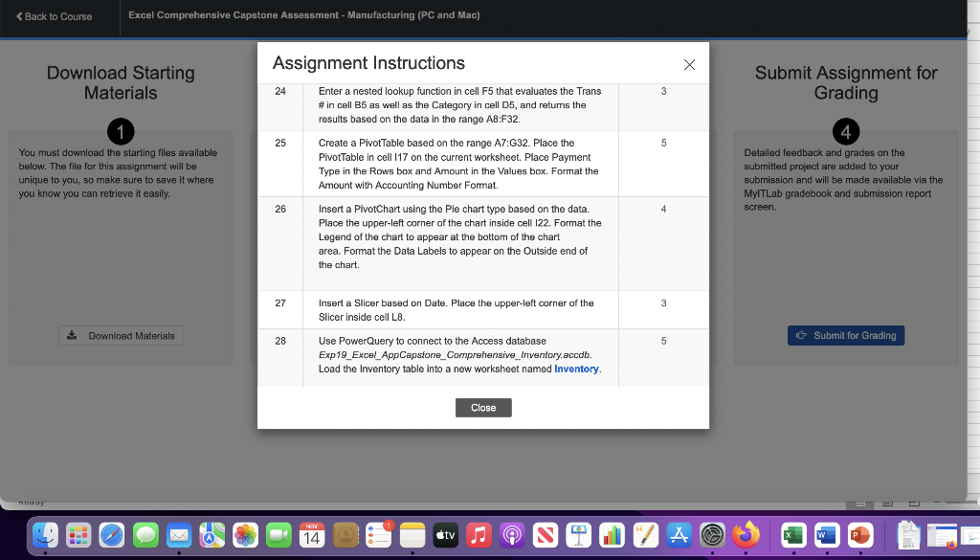Open the Inventory hyperlink in step 28

point(576,369)
